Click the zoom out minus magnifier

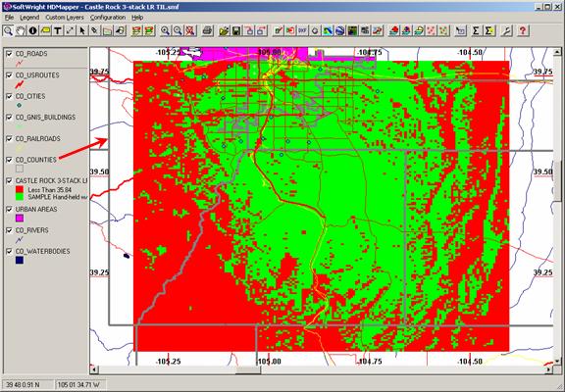point(178,31)
